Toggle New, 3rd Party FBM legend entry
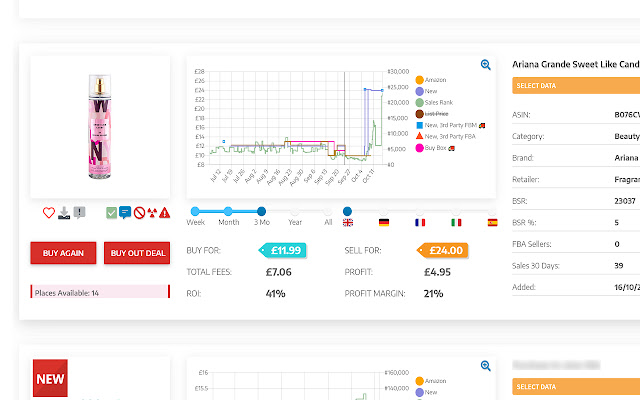Viewport: 640px width, 400px height. [450, 125]
